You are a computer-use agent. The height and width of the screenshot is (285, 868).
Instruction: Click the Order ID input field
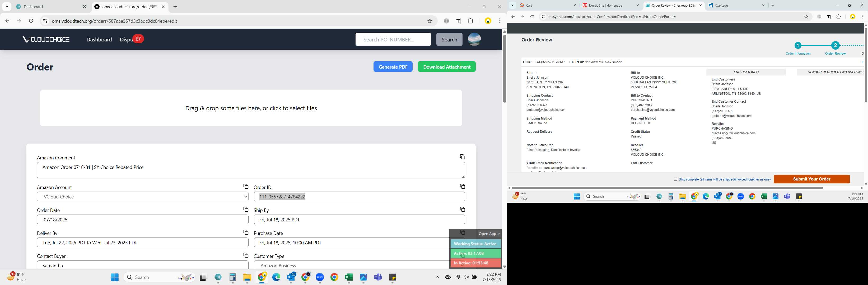[x=359, y=197]
